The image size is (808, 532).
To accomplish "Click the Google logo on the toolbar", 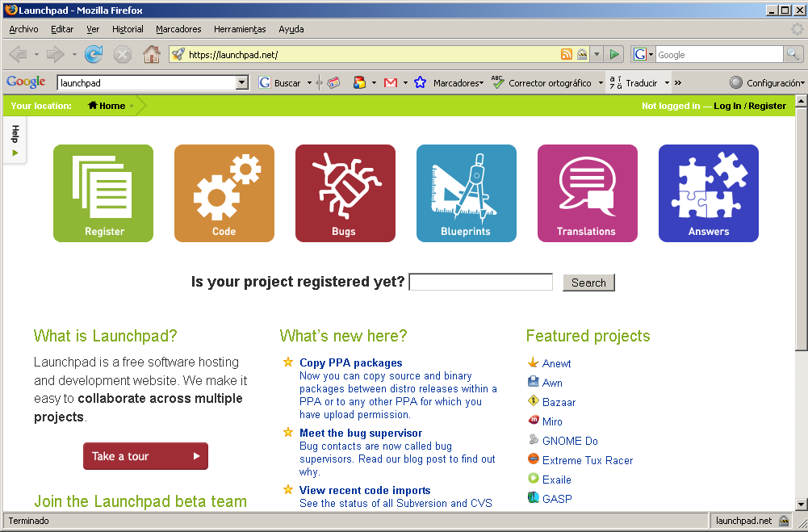I will pos(26,82).
